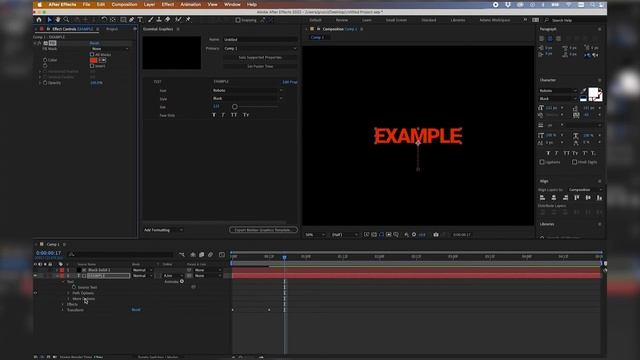Click the red Color swatch in Effect Controls
The image size is (640, 360).
click(x=93, y=60)
